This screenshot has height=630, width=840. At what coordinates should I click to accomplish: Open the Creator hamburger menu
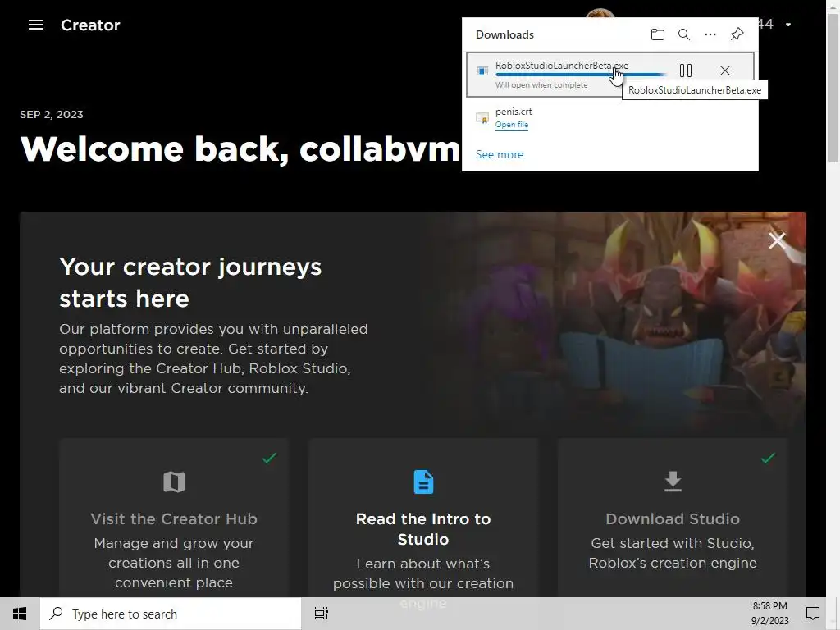tap(36, 25)
